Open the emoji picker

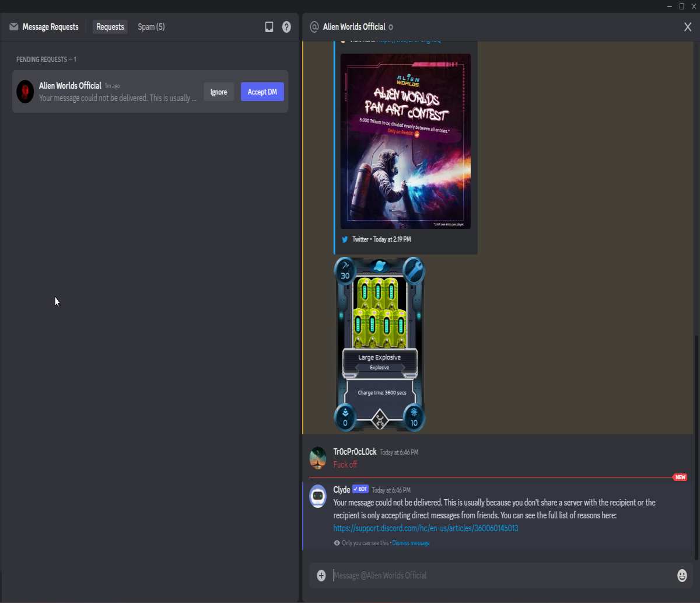click(682, 576)
